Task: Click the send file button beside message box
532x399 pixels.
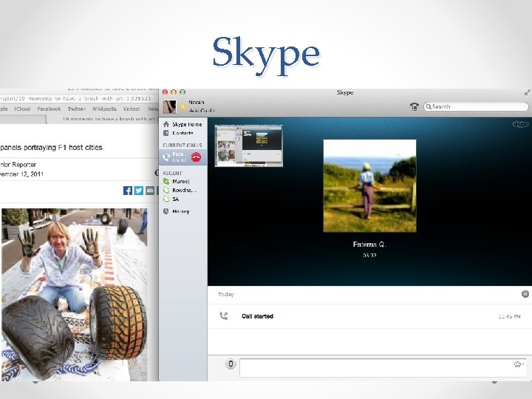Action: pyautogui.click(x=231, y=364)
